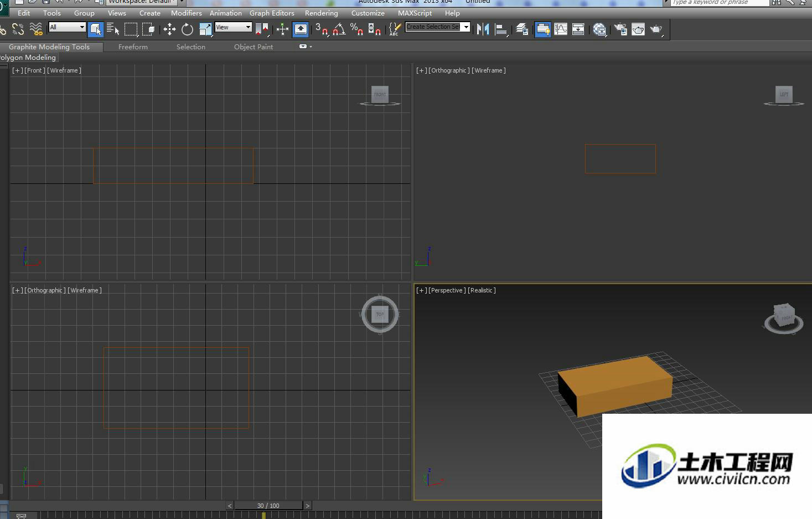Viewport: 812px width, 519px height.
Task: Open the Rendering menu
Action: [x=321, y=13]
